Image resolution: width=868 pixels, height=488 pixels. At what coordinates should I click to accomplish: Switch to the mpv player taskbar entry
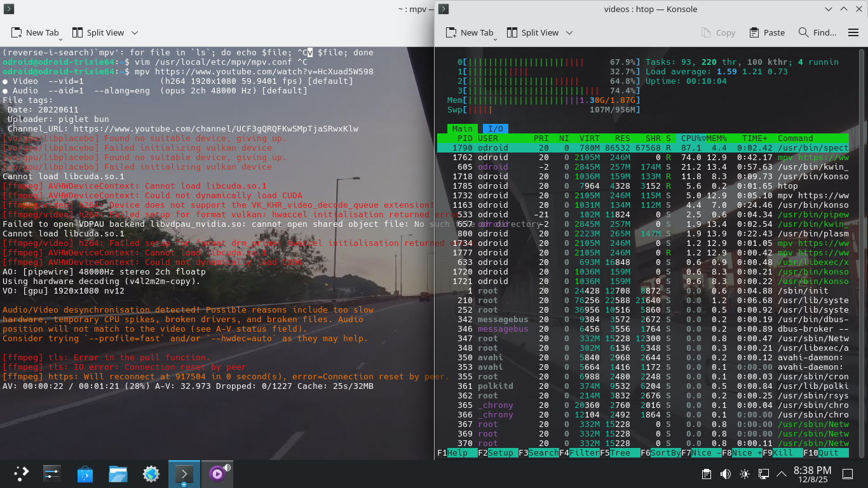click(217, 473)
